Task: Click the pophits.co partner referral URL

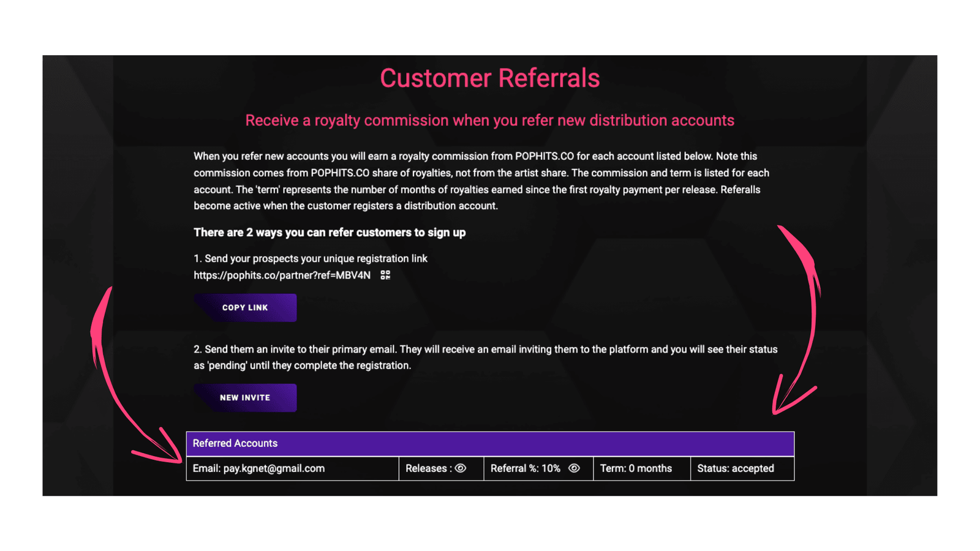Action: [x=282, y=275]
